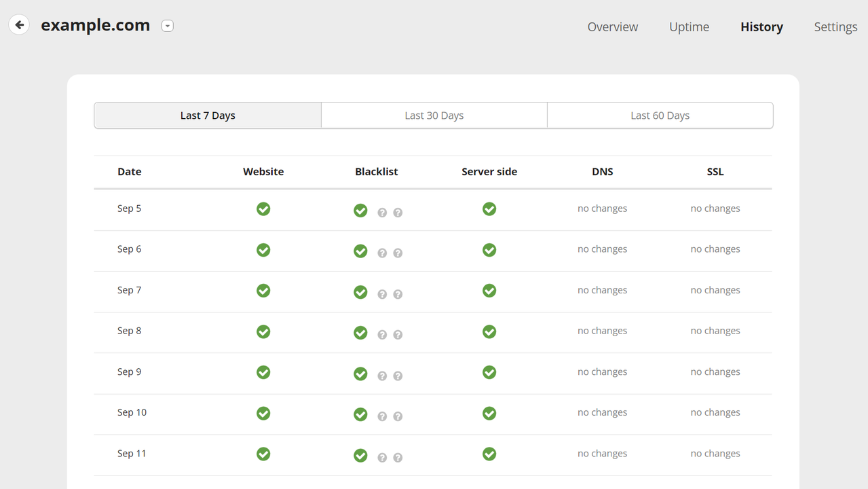The width and height of the screenshot is (868, 489).
Task: Click first question mark icon for Sep 5
Action: [382, 213]
